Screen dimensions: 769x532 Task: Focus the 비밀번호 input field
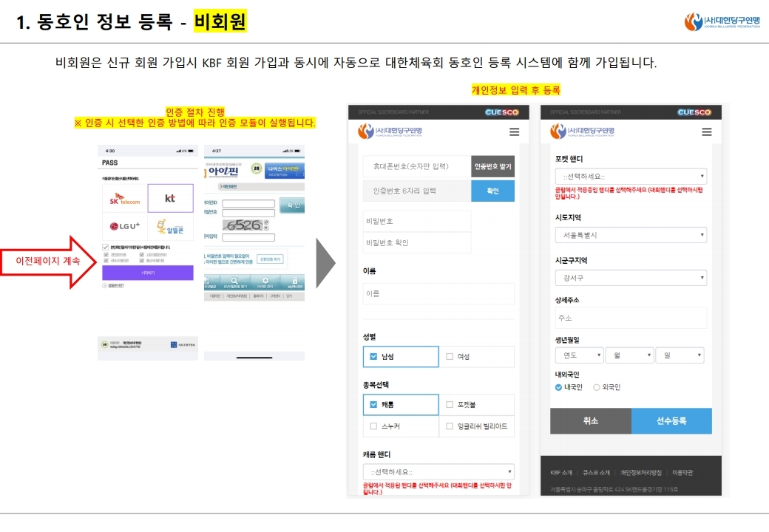pos(417,221)
